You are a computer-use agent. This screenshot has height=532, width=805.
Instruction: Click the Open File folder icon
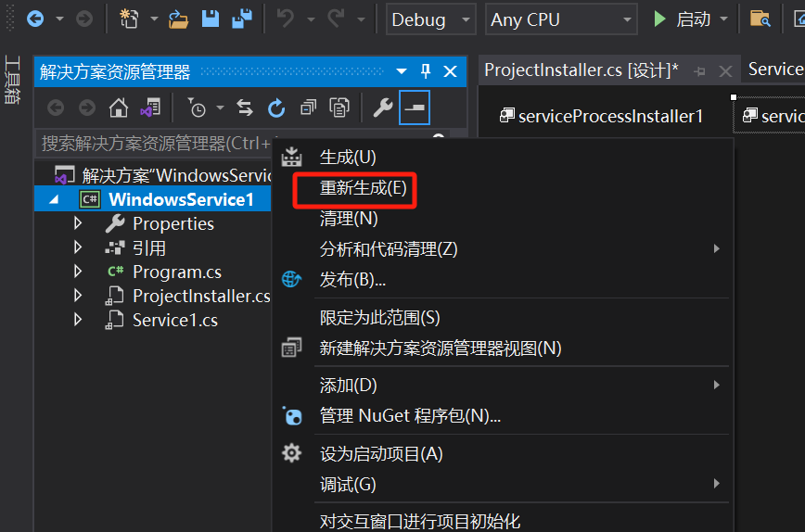[178, 19]
